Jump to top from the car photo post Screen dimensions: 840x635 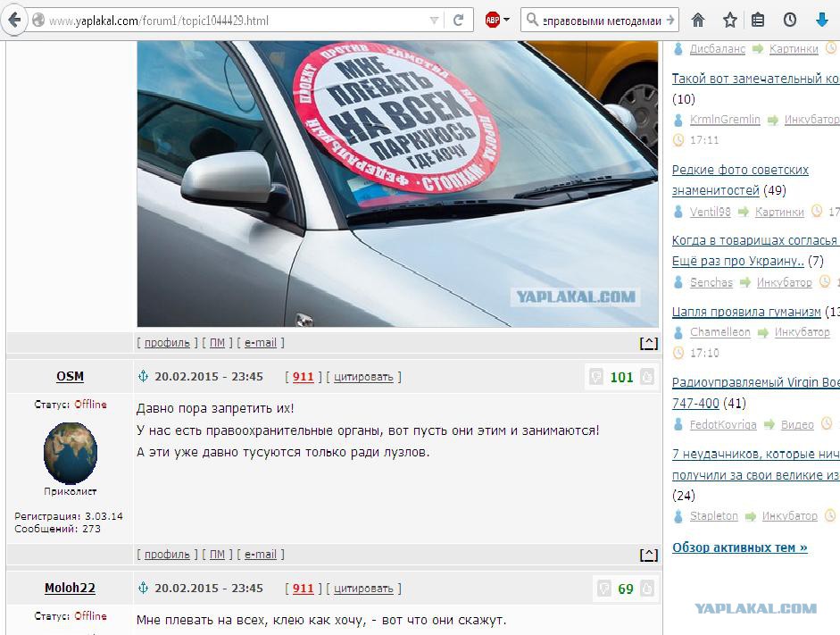pos(649,343)
